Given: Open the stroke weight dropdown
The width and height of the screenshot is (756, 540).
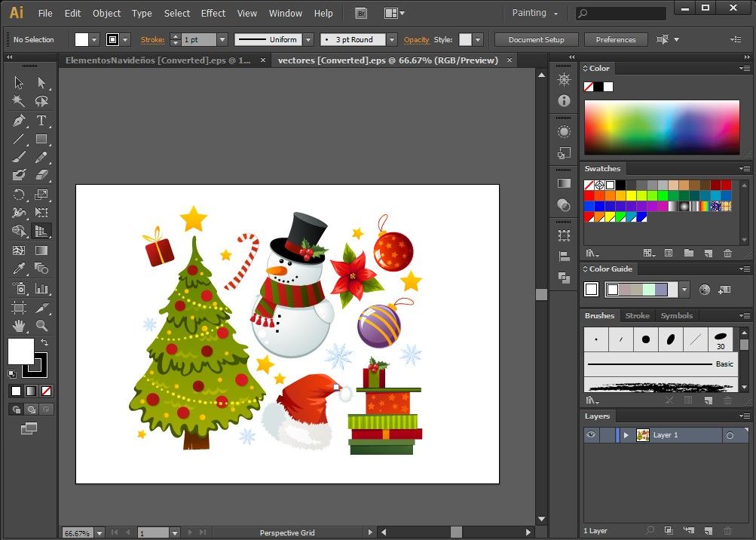Looking at the screenshot, I should [x=222, y=39].
